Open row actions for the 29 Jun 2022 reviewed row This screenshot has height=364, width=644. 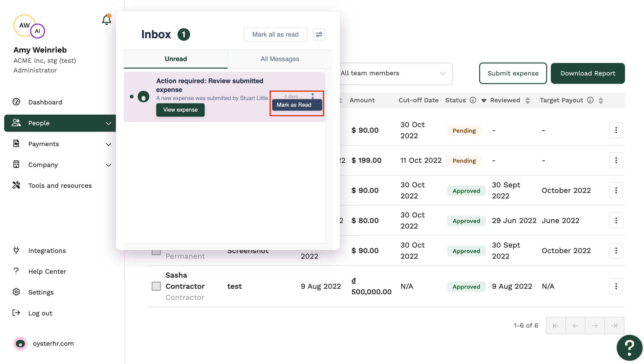point(616,220)
